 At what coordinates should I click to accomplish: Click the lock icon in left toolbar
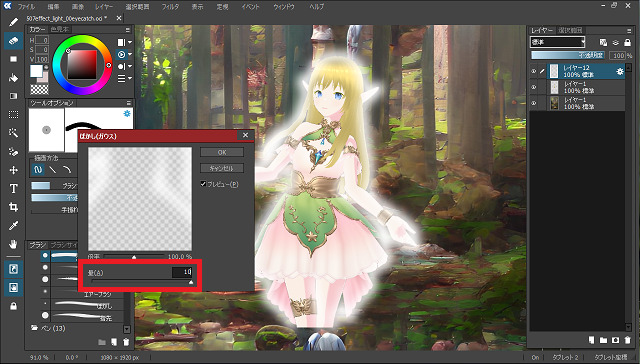coord(13,306)
